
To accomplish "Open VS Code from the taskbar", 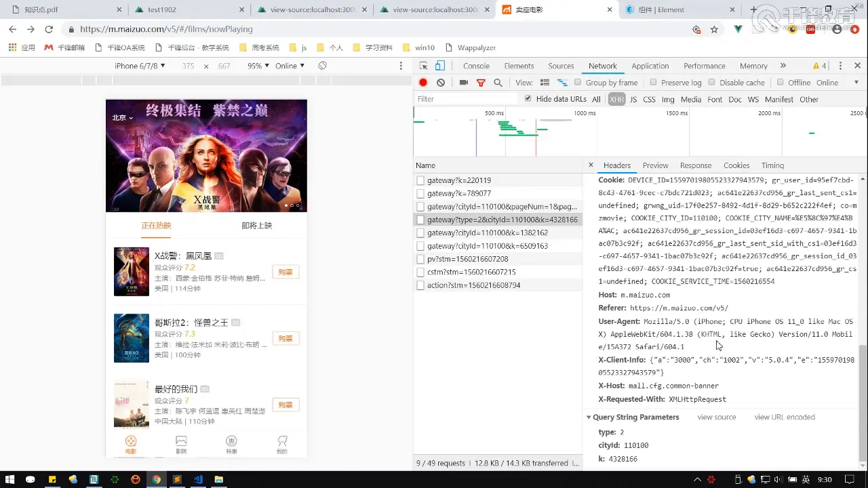I will (x=198, y=479).
